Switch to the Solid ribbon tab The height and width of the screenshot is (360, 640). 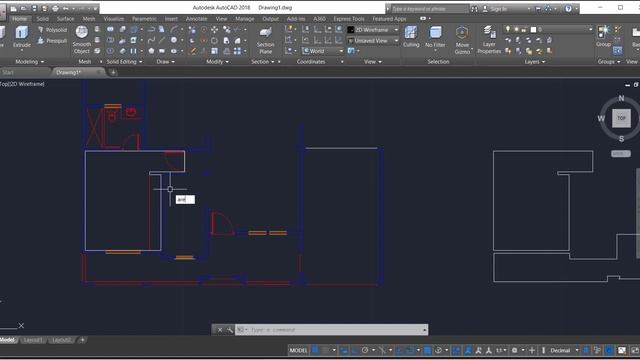click(x=42, y=19)
